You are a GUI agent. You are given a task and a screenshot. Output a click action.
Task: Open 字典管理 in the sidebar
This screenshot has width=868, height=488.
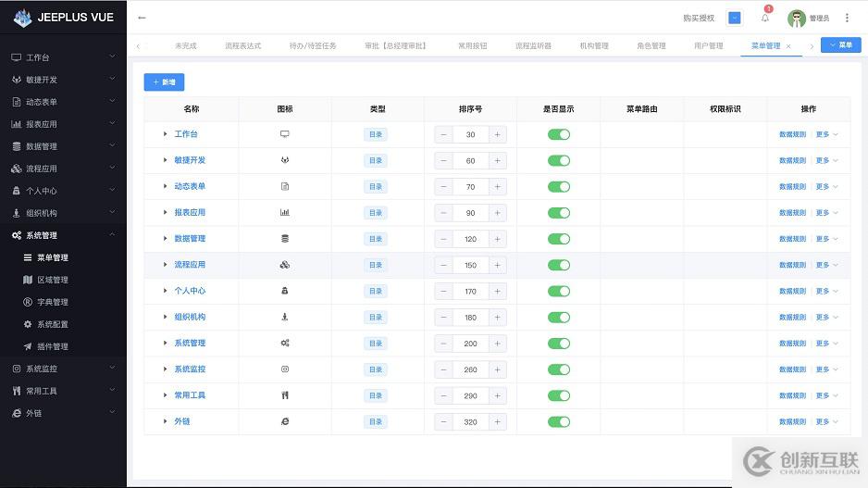pyautogui.click(x=52, y=302)
